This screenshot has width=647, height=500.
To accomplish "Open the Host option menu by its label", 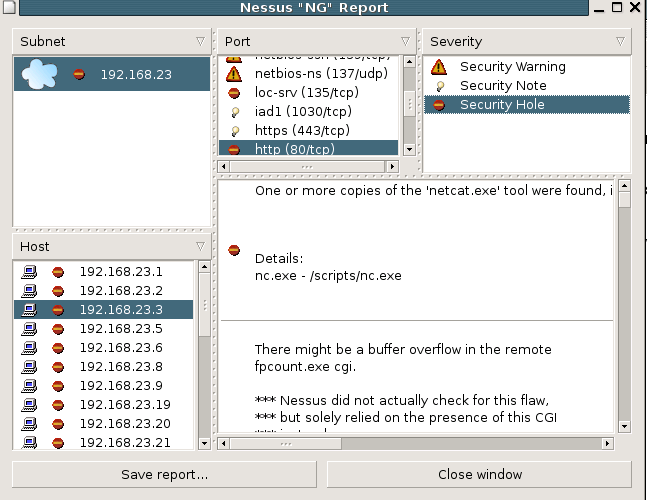I will click(x=35, y=246).
